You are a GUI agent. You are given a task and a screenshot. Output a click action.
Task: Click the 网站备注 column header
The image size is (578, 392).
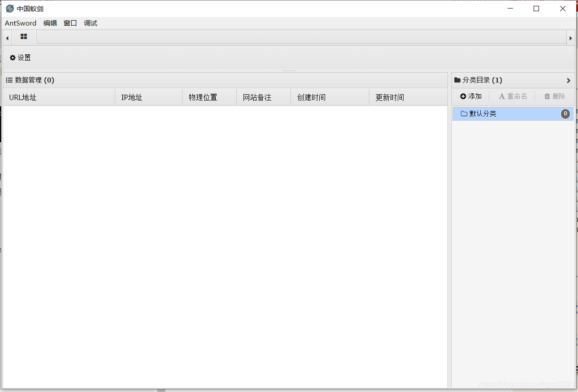coord(264,97)
